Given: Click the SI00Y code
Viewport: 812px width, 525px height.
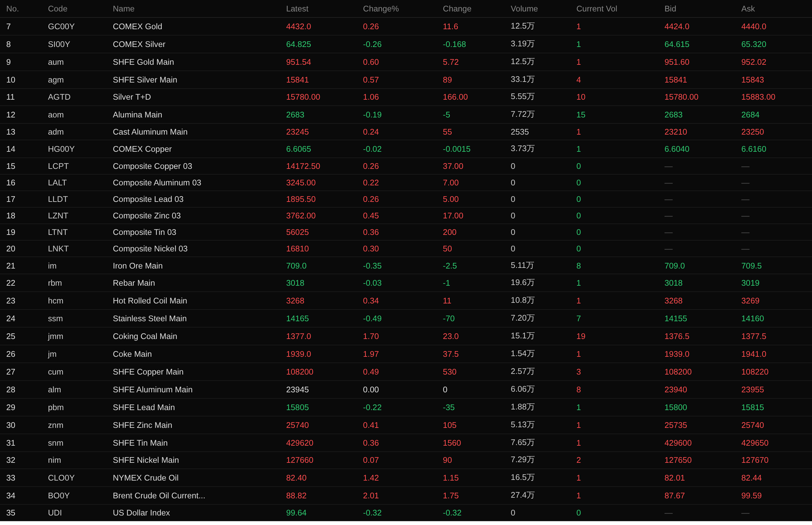Looking at the screenshot, I should 59,44.
